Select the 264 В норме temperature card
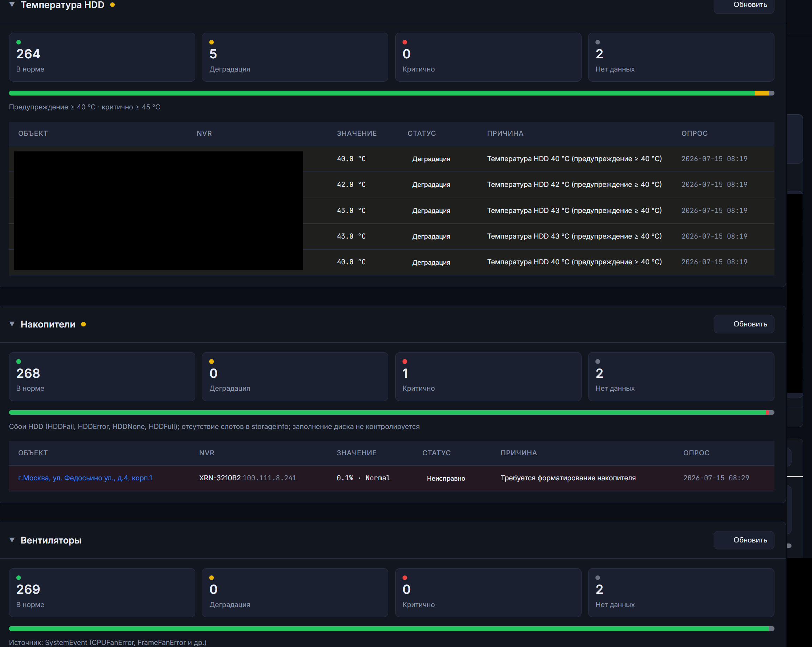The height and width of the screenshot is (647, 812). tap(102, 57)
